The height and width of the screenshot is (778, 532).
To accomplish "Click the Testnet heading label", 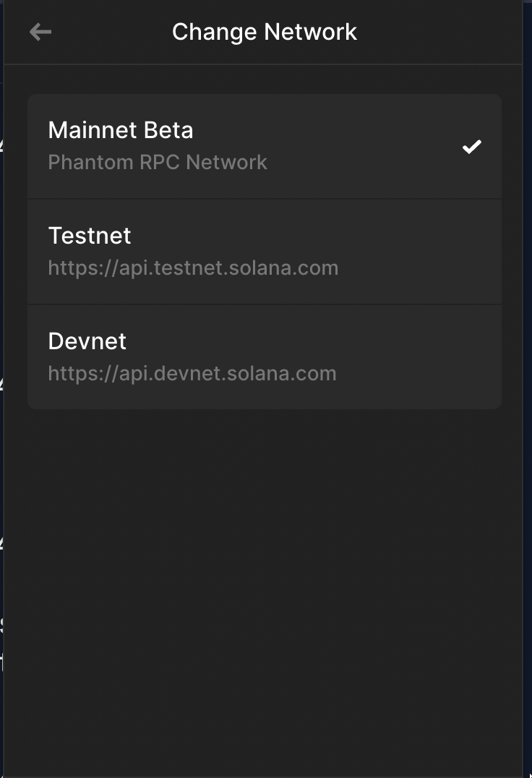I will click(90, 236).
